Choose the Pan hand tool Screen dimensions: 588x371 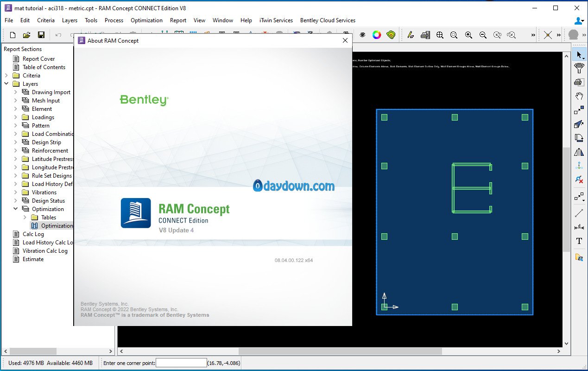[x=579, y=96]
